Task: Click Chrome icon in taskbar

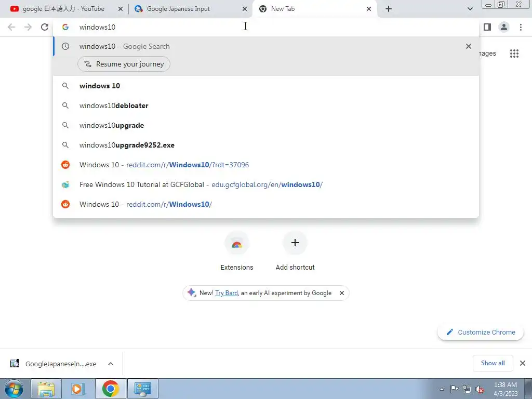Action: point(110,389)
